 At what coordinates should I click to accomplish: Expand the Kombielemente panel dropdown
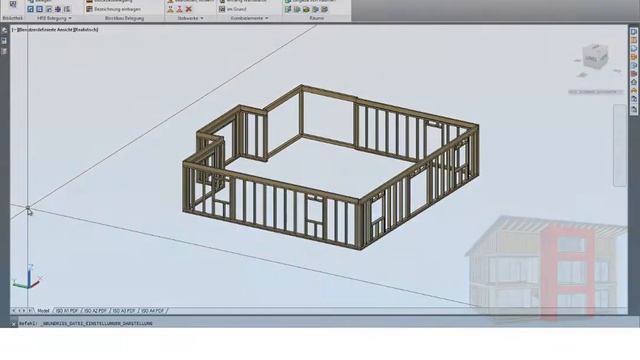tap(267, 18)
